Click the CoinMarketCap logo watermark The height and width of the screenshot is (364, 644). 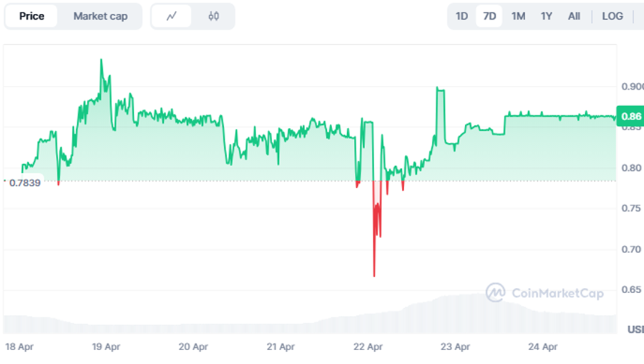544,293
